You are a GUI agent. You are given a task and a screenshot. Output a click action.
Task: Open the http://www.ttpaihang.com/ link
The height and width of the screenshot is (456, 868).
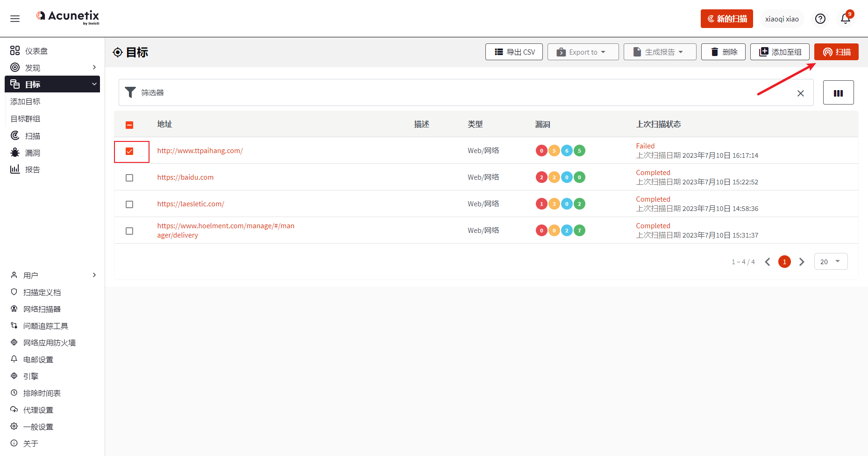pos(200,150)
